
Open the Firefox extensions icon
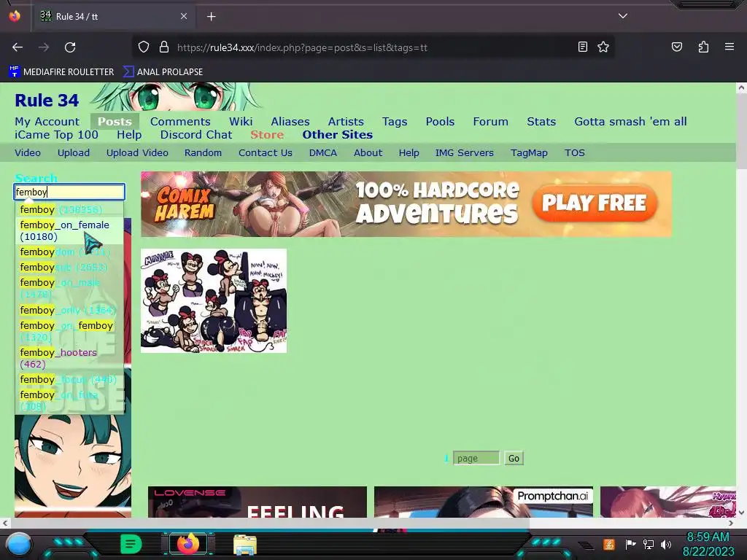[x=703, y=47]
